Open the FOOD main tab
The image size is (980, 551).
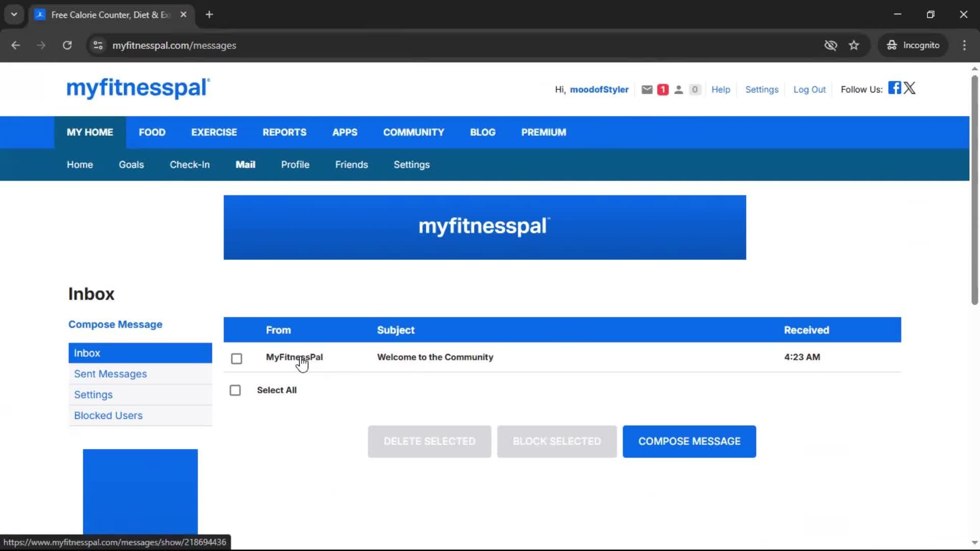click(152, 132)
